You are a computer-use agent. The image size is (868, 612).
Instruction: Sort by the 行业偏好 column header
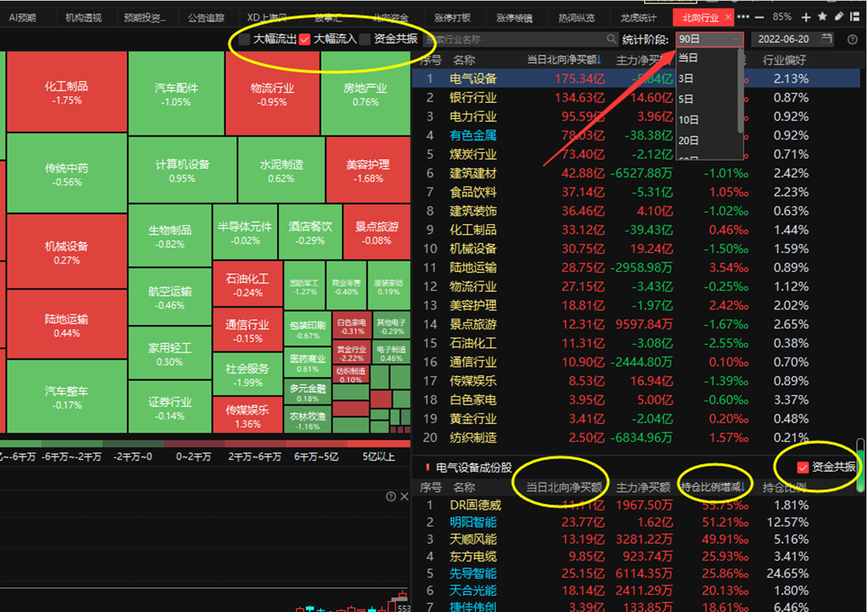[784, 59]
